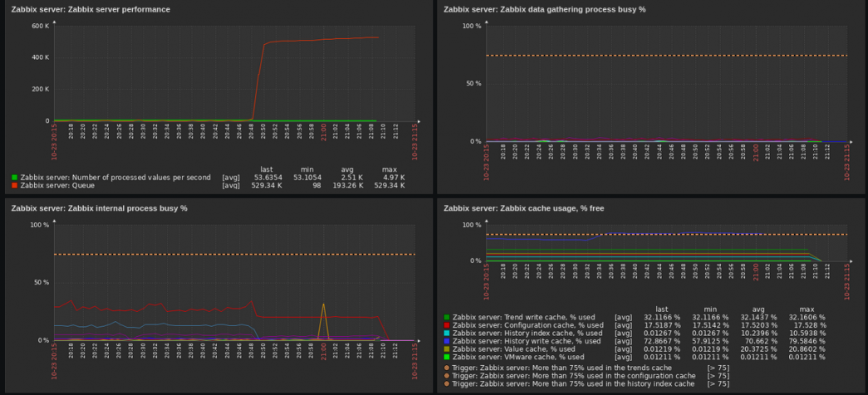Screen dimensions: 868x395
Task: Click the History index cache max value 10.5938 %
Action: coord(807,334)
